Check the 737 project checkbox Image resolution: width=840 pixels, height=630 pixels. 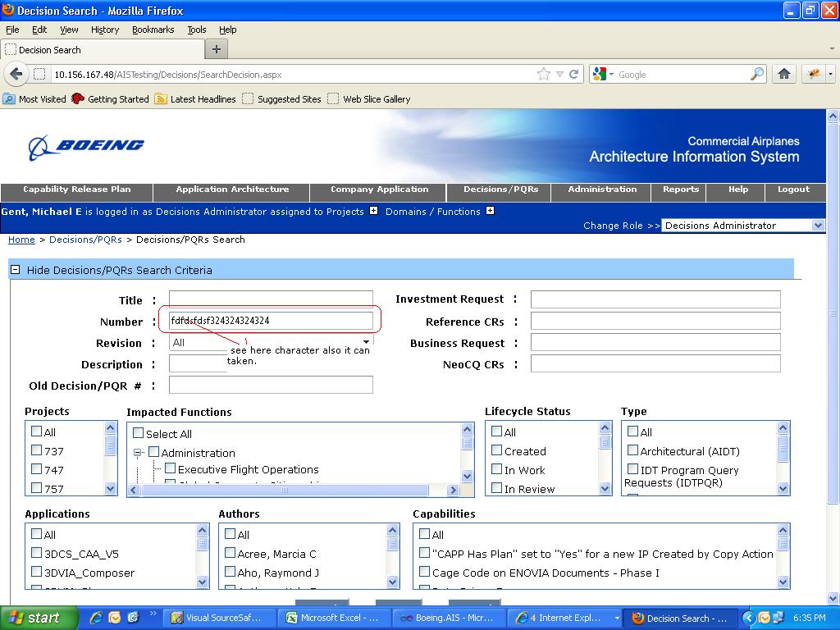36,450
